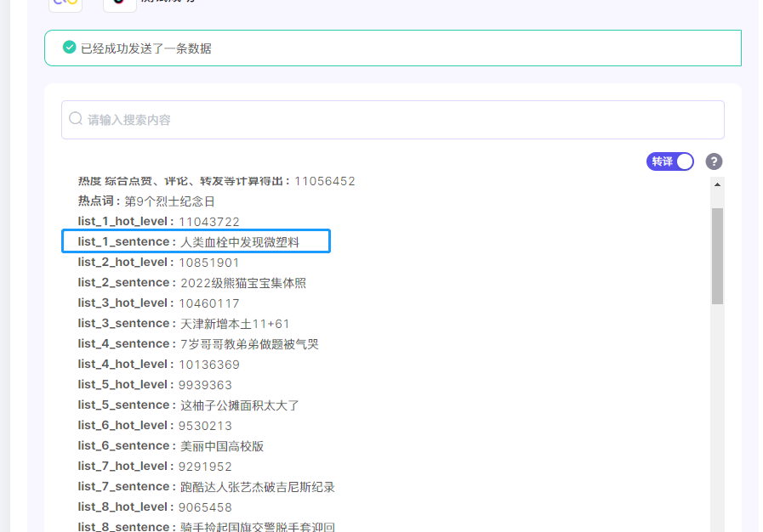Select the 热度 row with value 11056452
Viewport: 763px width, 532px height.
tap(217, 181)
